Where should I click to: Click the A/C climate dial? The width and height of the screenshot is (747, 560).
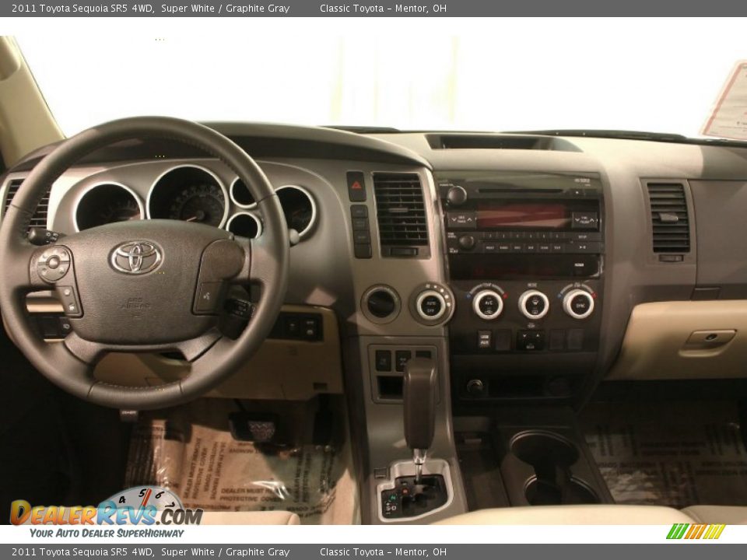[x=488, y=304]
